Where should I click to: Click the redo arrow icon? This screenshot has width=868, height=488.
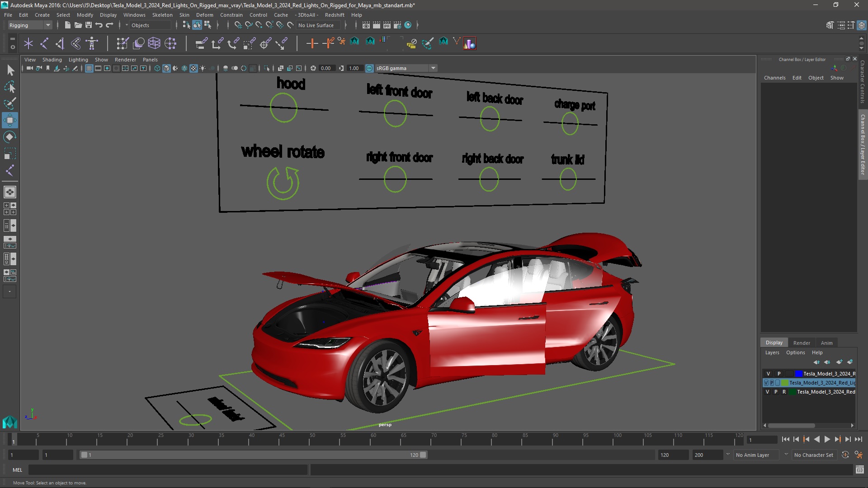[x=109, y=25]
